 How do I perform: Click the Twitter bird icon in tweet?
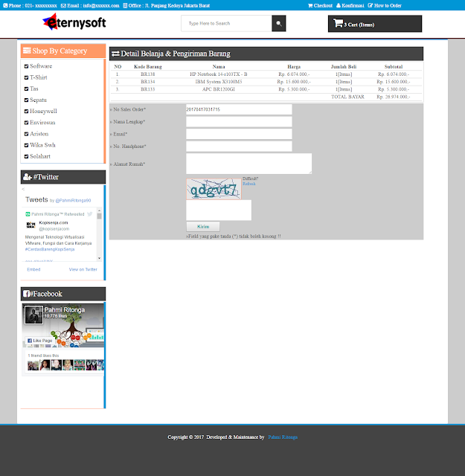pos(89,214)
